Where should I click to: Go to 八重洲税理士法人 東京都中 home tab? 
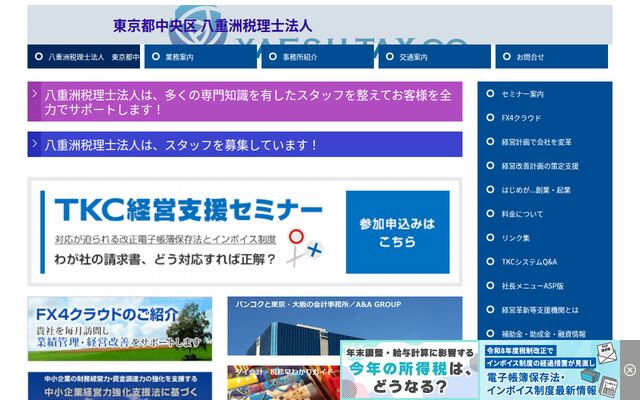tap(84, 57)
